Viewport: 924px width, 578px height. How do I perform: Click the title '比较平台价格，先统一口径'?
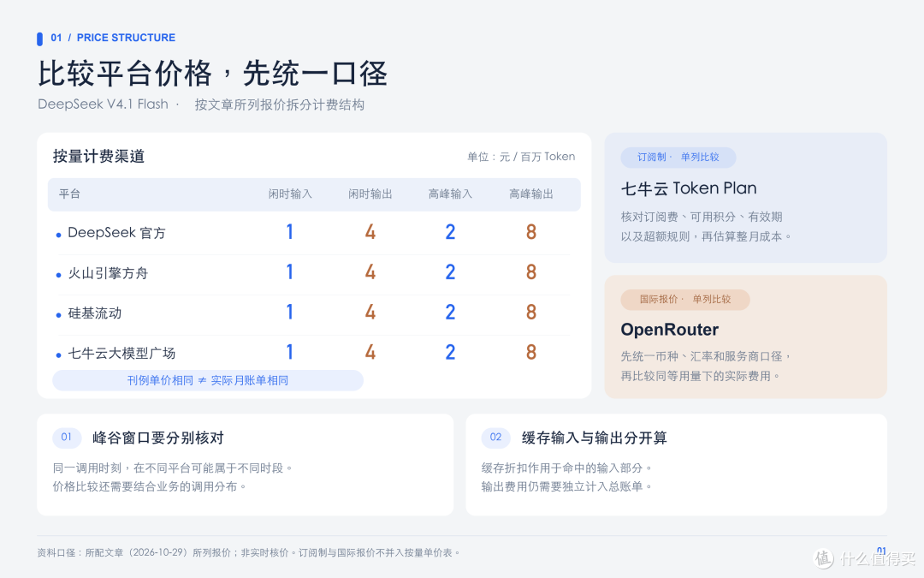[213, 74]
